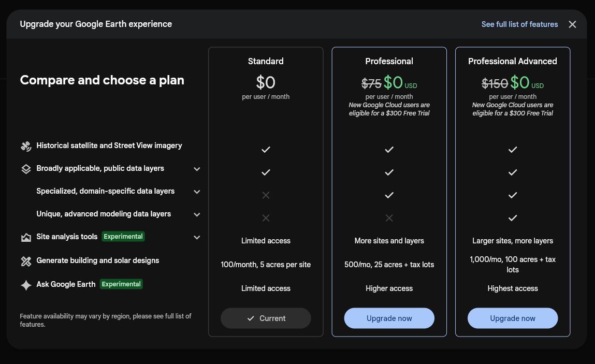Expand the Site analysis tools row

coord(197,237)
